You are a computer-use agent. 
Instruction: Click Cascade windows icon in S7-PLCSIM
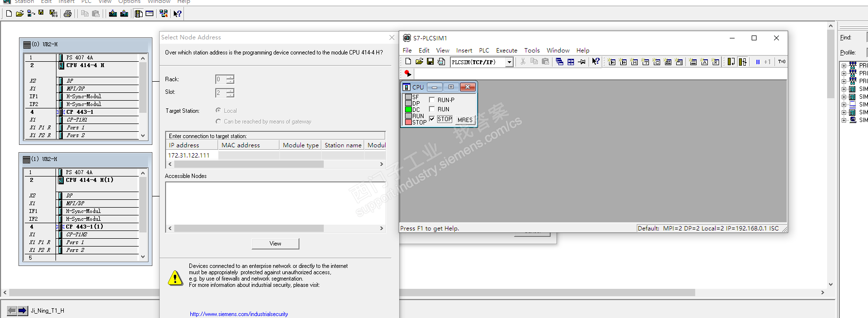pyautogui.click(x=559, y=62)
